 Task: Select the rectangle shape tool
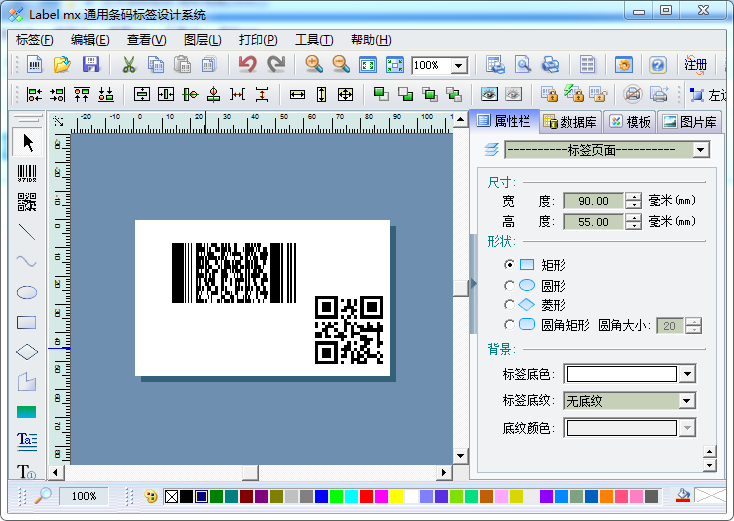click(x=27, y=323)
